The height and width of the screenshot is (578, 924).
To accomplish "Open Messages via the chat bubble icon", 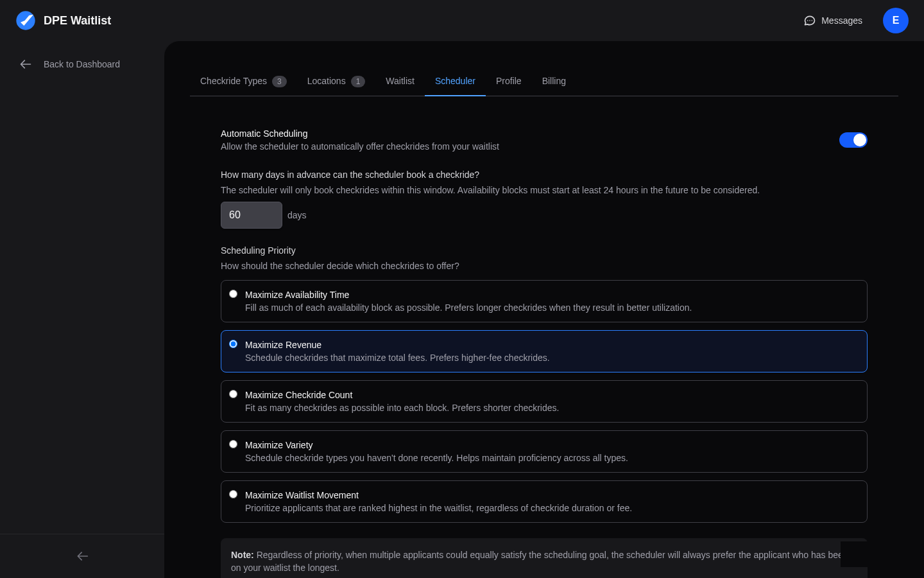I will 810,21.
